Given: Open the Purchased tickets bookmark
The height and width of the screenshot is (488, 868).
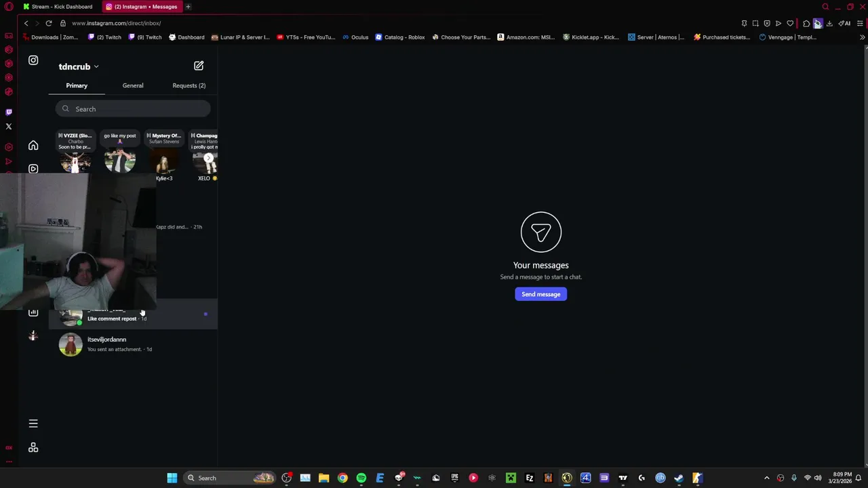Looking at the screenshot, I should (x=722, y=37).
